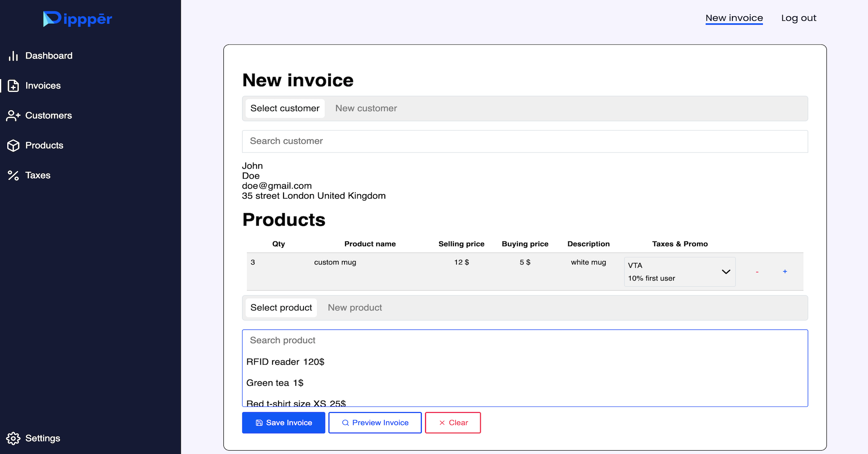This screenshot has width=868, height=454.
Task: Click the Log out link
Action: pyautogui.click(x=798, y=18)
